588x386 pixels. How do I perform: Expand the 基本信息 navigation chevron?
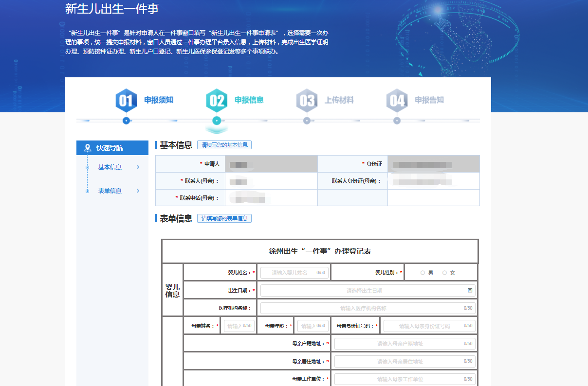(138, 167)
